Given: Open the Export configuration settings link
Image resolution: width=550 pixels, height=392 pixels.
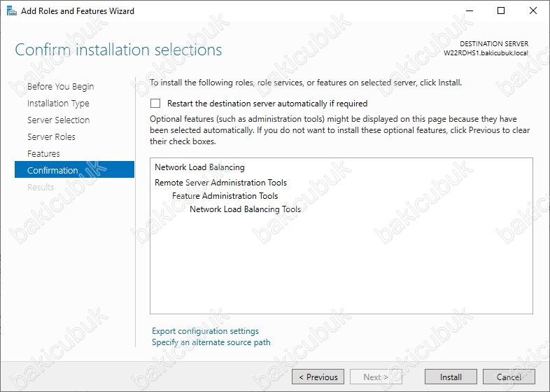Looking at the screenshot, I should 205,331.
